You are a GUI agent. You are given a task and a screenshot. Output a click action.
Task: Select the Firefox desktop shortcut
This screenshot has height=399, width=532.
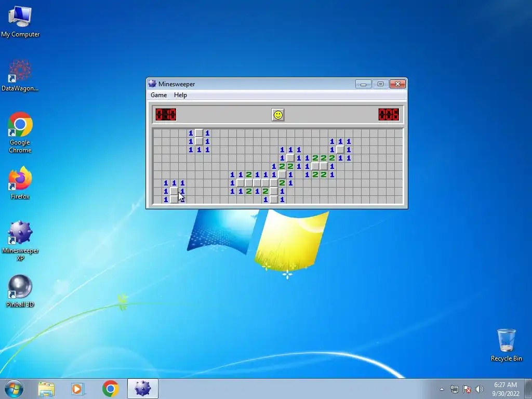pos(20,182)
